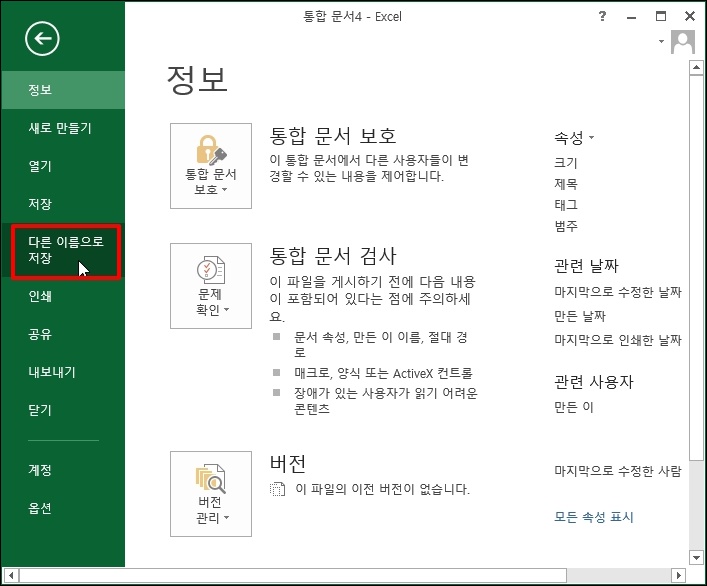Click the horizontal scrollbar thumb
The height and width of the screenshot is (586, 707).
point(293,576)
